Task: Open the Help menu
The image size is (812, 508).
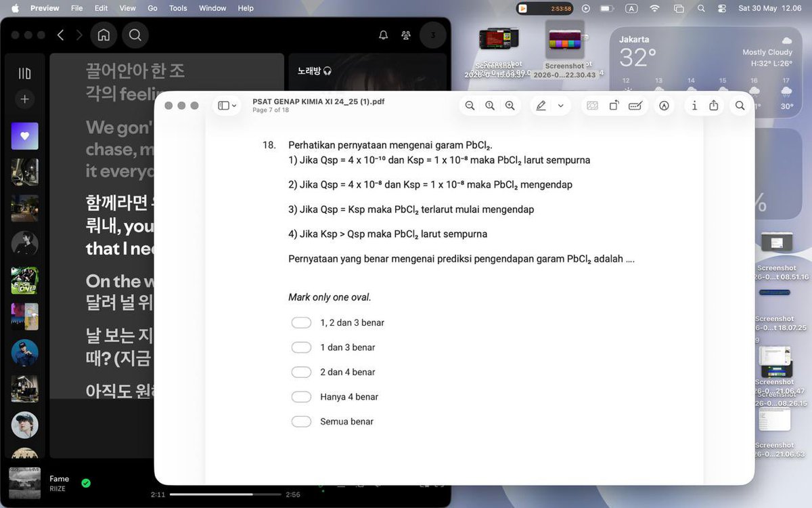Action: [x=246, y=8]
